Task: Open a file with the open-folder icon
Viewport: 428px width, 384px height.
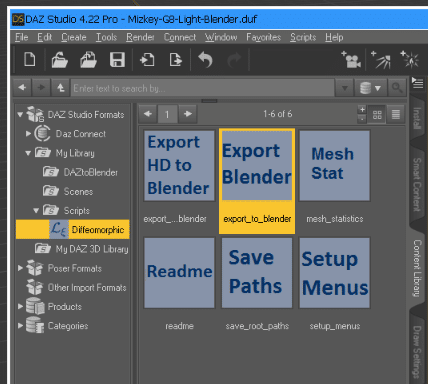Action: coord(60,60)
